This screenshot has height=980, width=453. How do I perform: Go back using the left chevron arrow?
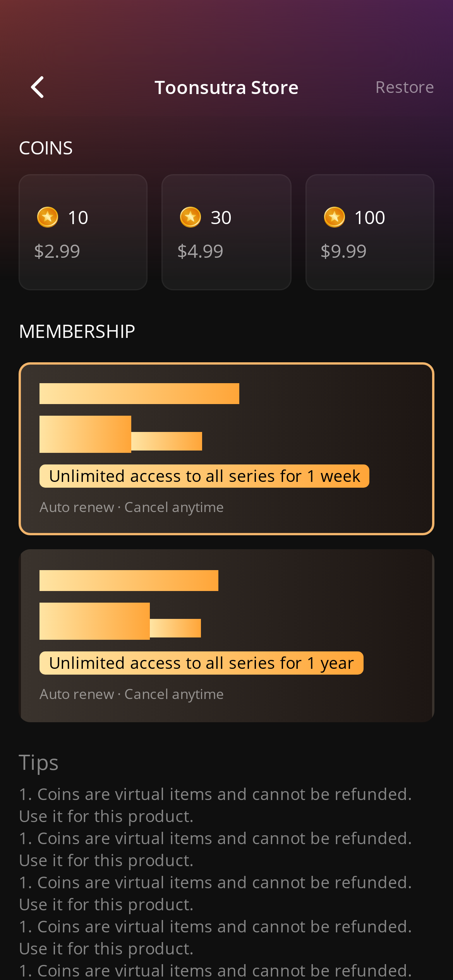[38, 87]
